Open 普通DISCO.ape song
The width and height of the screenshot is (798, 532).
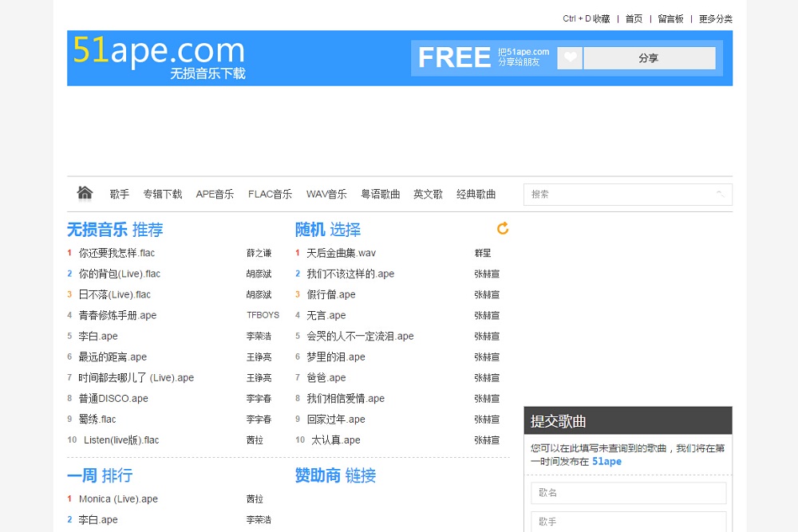click(113, 400)
